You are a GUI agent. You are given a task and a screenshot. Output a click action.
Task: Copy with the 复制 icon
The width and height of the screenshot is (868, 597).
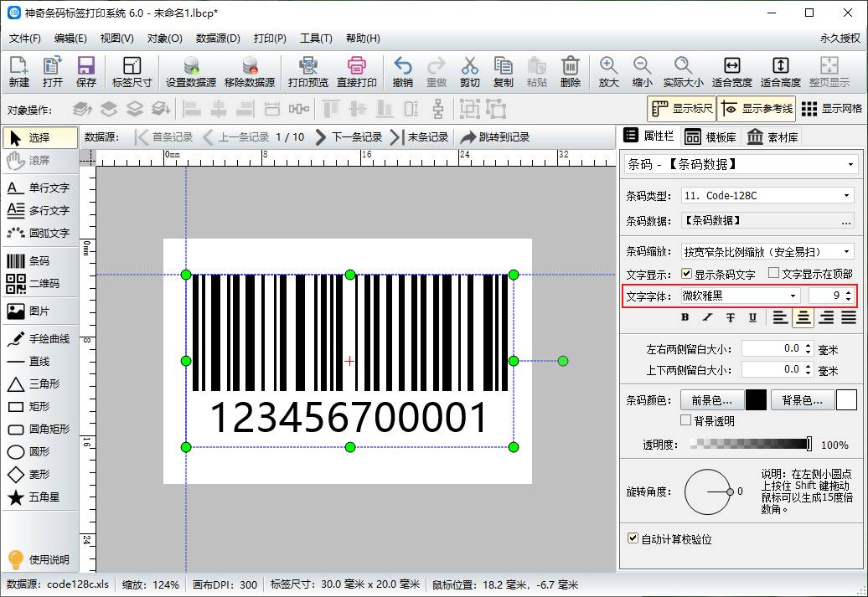pos(504,71)
